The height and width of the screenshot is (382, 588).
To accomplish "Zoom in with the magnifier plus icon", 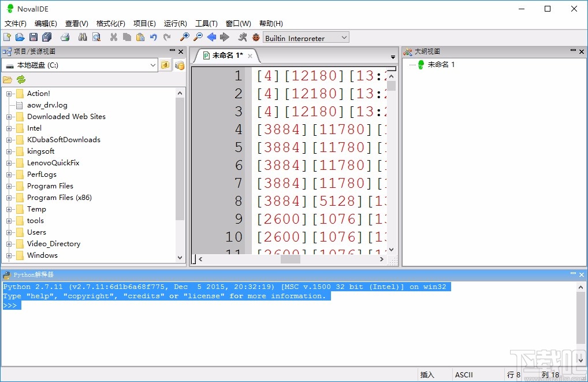I will [x=184, y=37].
